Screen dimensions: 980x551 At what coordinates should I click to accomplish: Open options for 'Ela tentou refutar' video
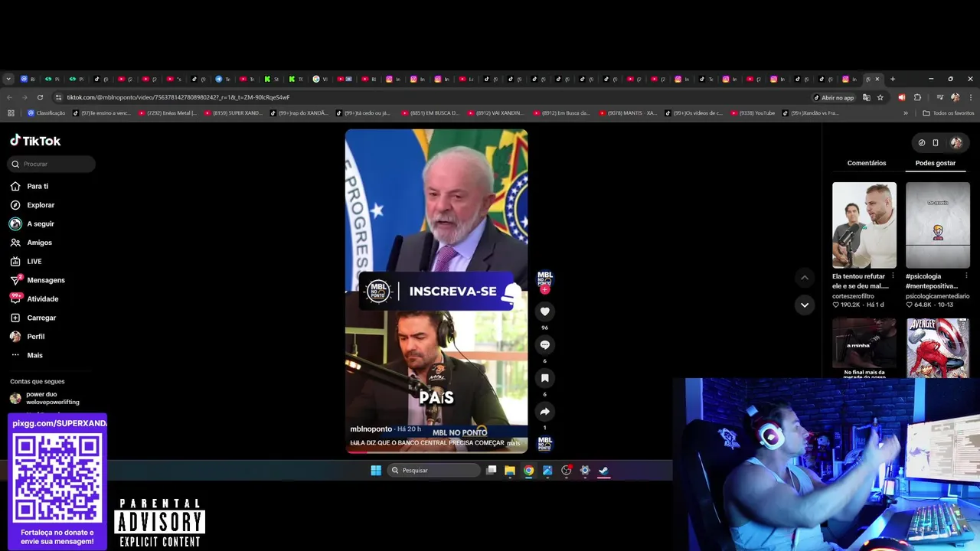tap(893, 276)
